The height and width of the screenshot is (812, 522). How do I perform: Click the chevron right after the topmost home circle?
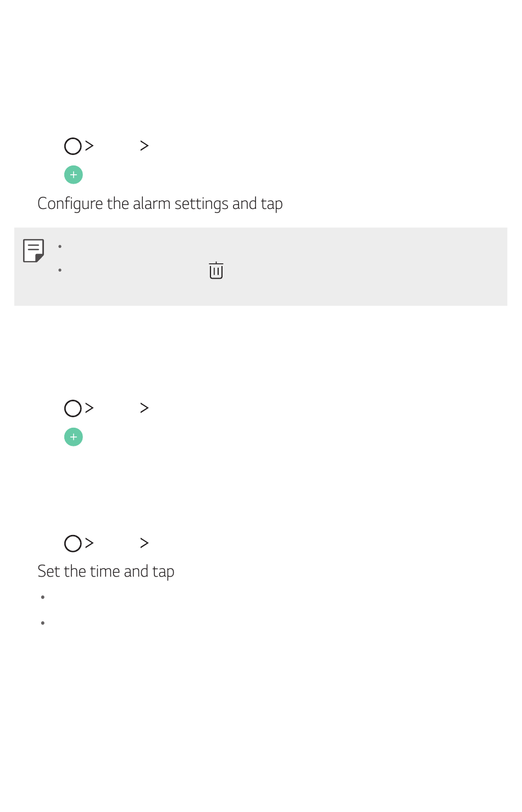coord(90,146)
